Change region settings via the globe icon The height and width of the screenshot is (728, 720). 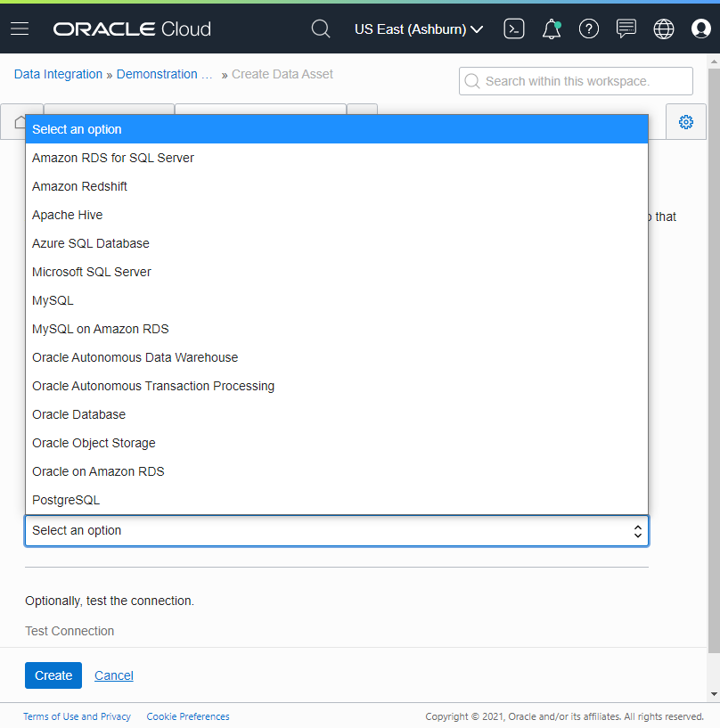[x=664, y=29]
